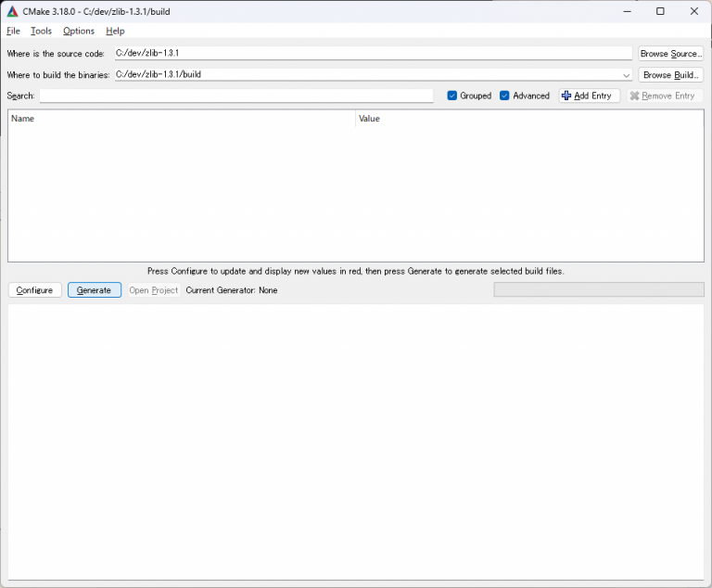This screenshot has width=712, height=588.
Task: Expand the build binaries path dropdown
Action: point(628,75)
